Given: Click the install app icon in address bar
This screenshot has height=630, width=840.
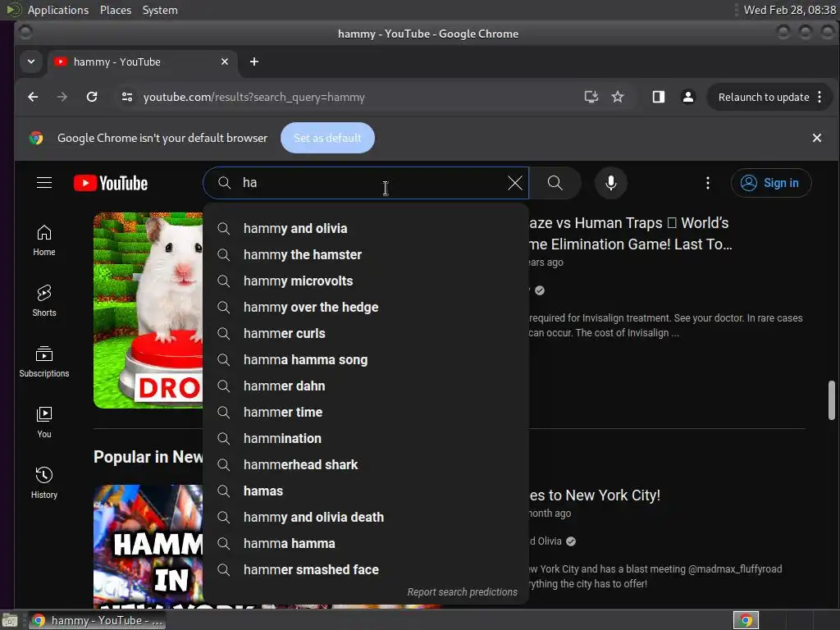Looking at the screenshot, I should point(591,97).
